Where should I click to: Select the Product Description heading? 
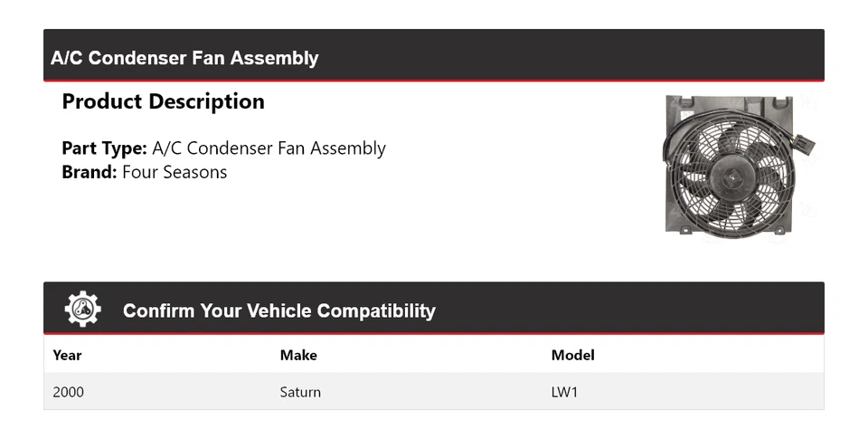pos(163,101)
